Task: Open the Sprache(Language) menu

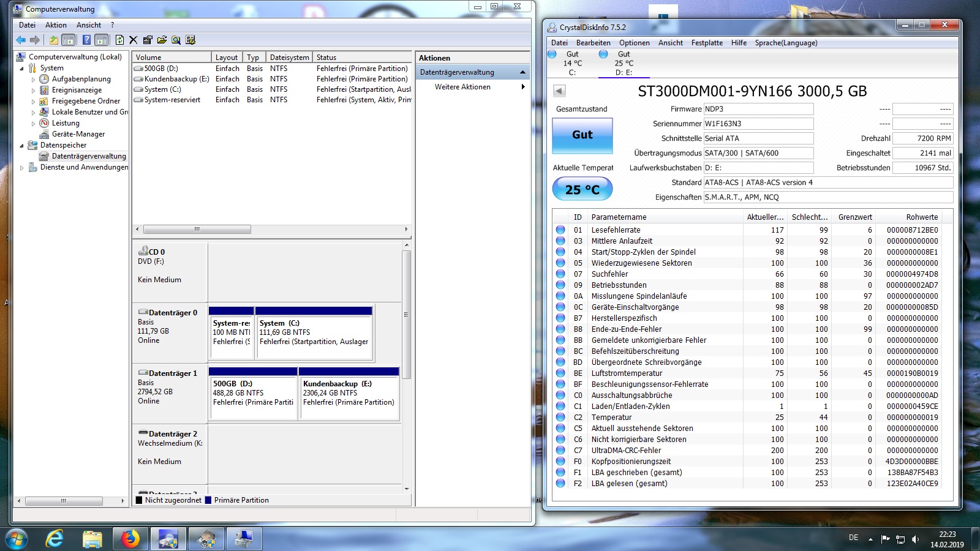Action: tap(786, 43)
